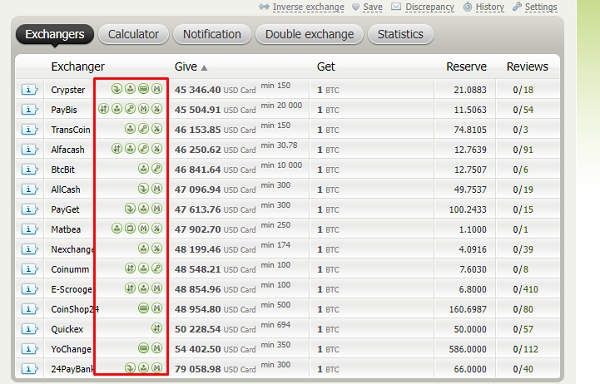Open info icon for Nexchange row
Image resolution: width=600 pixels, height=384 pixels.
coord(29,249)
